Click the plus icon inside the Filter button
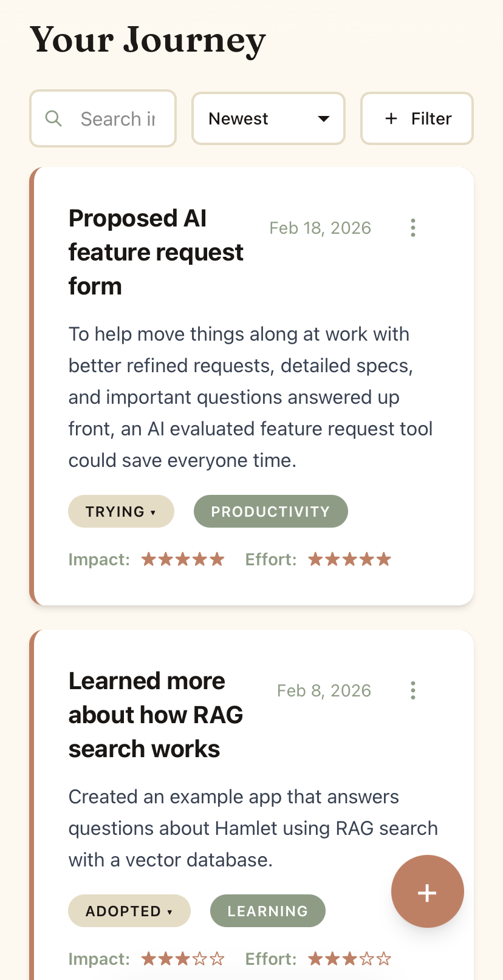The width and height of the screenshot is (503, 980). point(391,118)
